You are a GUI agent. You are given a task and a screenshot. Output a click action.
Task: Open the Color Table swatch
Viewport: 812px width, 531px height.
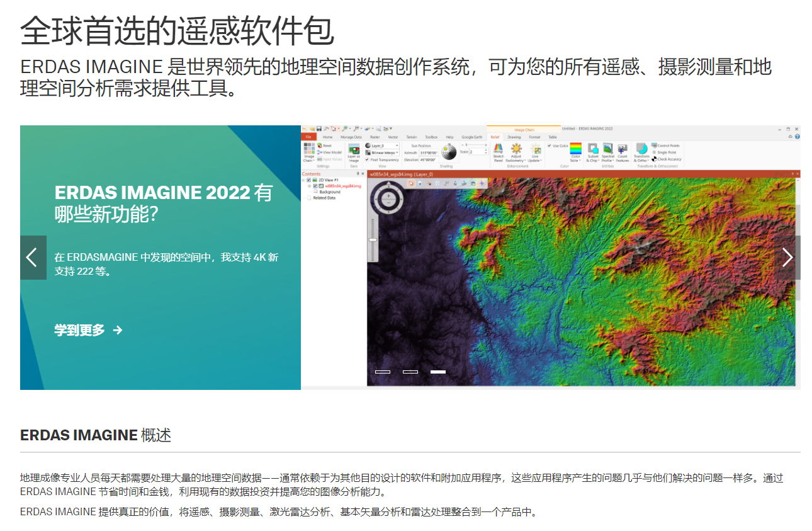click(575, 149)
